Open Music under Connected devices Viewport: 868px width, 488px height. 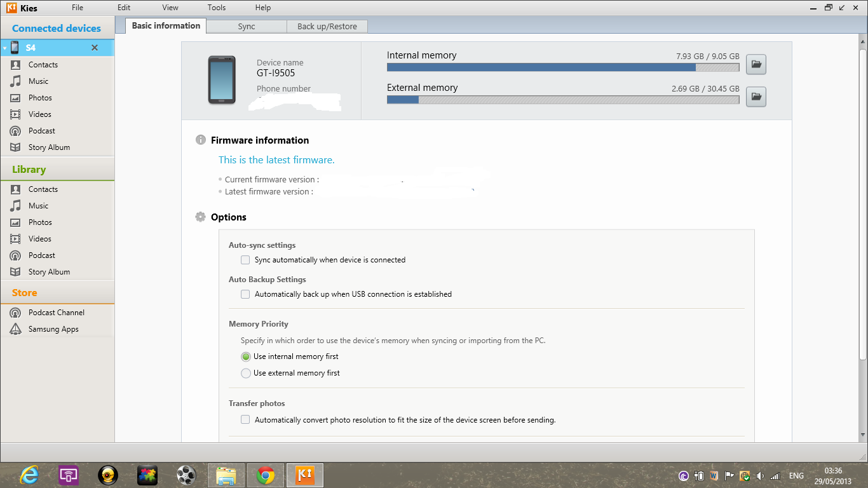tap(38, 81)
